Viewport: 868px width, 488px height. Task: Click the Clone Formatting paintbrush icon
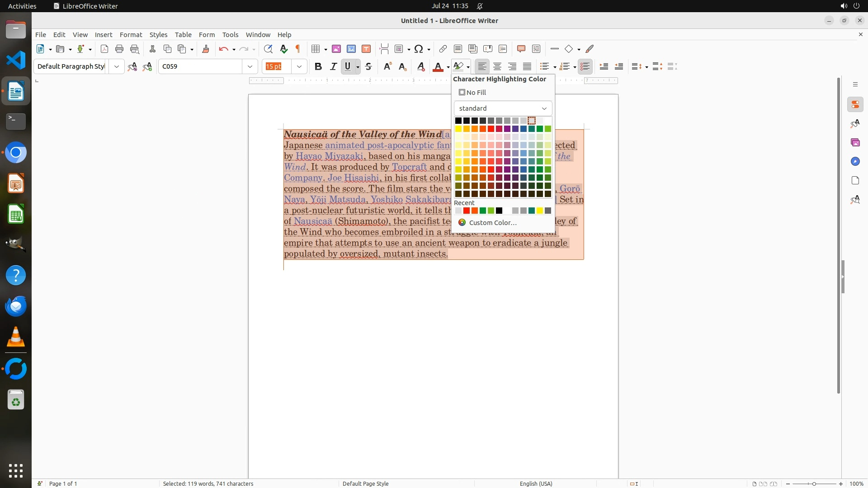coord(206,49)
